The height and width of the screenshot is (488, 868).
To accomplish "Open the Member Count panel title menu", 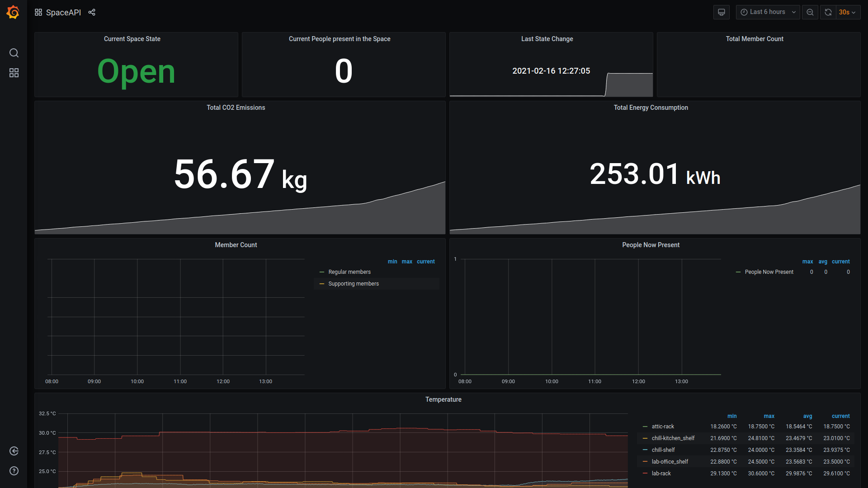I will tap(236, 245).
